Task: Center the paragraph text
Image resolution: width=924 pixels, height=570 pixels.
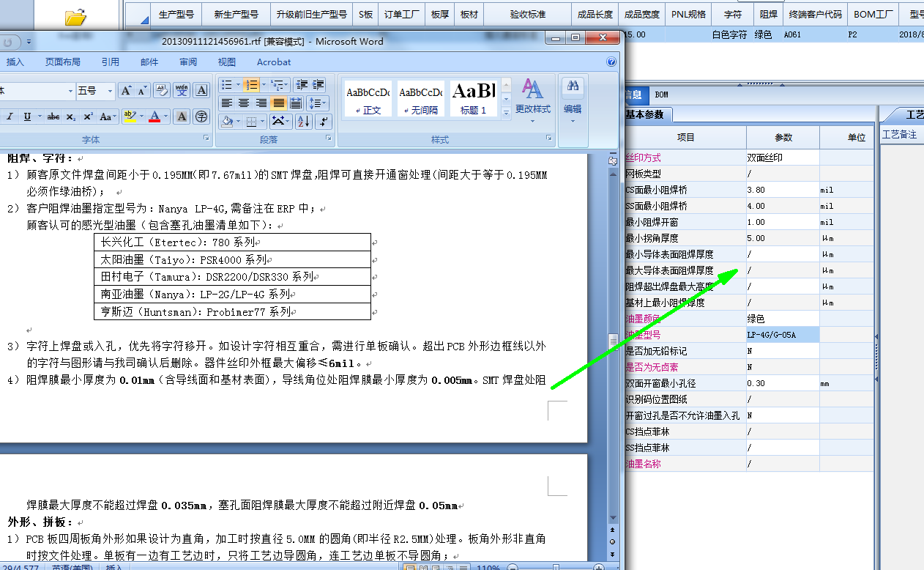Action: click(x=244, y=103)
